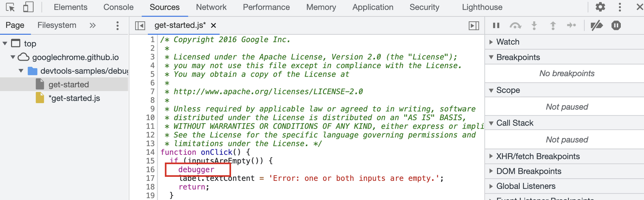Click 'Not paused' text under Call Stack
644x200 pixels.
pos(567,140)
